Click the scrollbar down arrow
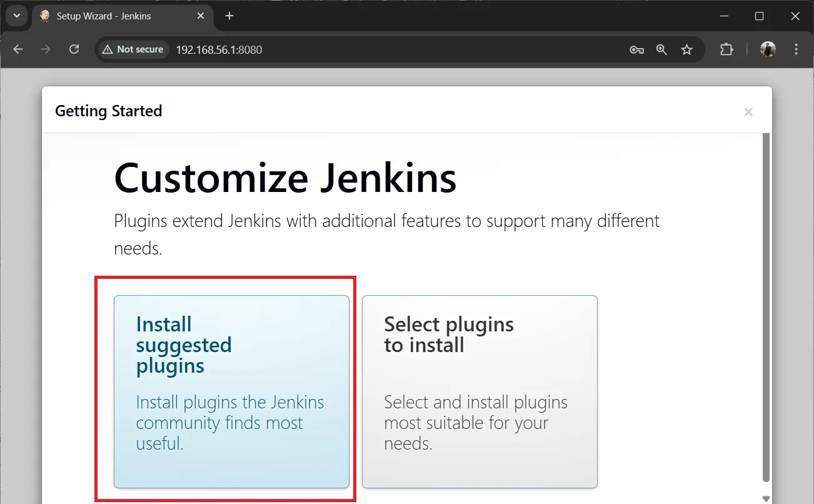 [765, 497]
